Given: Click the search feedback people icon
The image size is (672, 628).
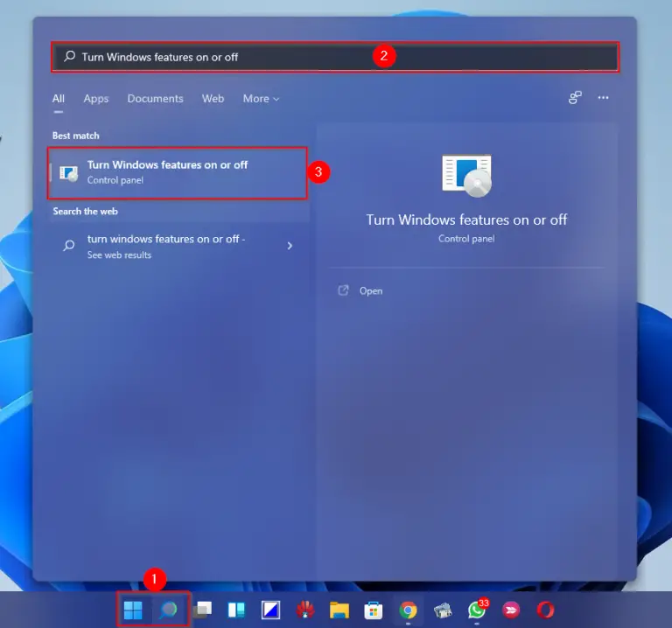Looking at the screenshot, I should tap(575, 98).
